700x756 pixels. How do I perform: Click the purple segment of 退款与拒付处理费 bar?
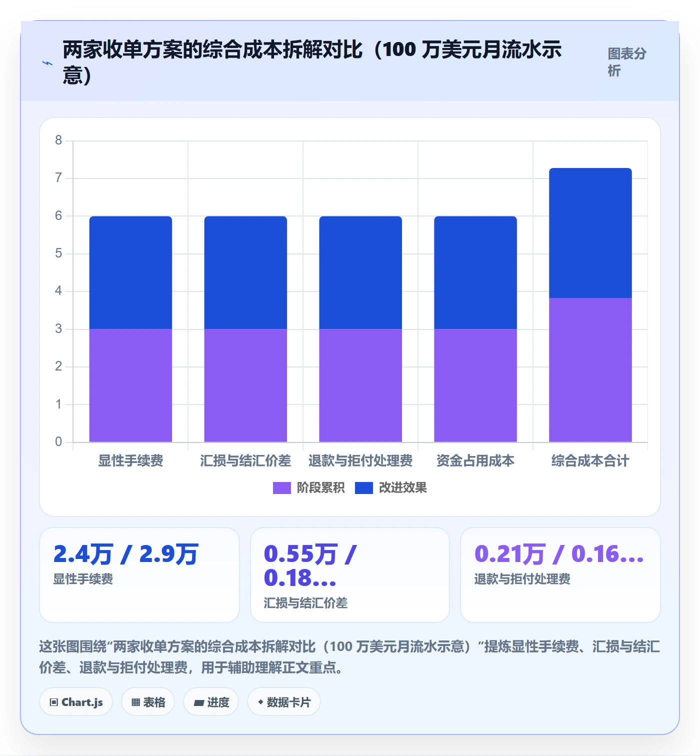[360, 385]
